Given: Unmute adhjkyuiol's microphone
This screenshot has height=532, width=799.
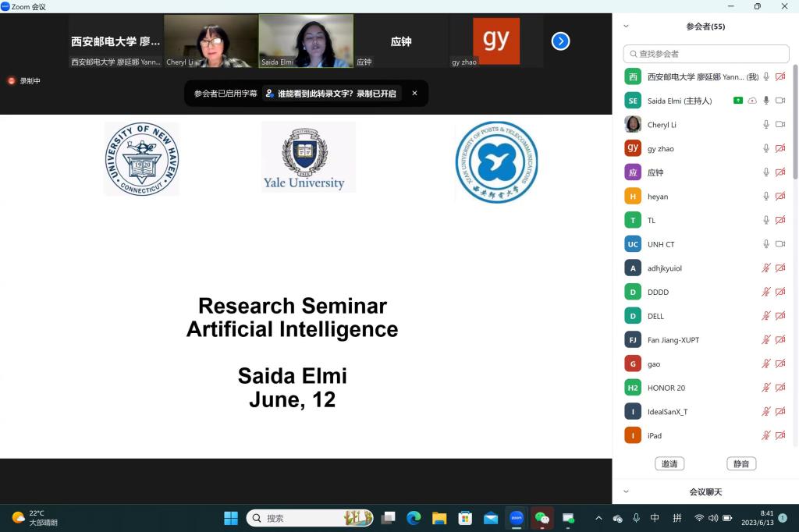Looking at the screenshot, I should (766, 268).
